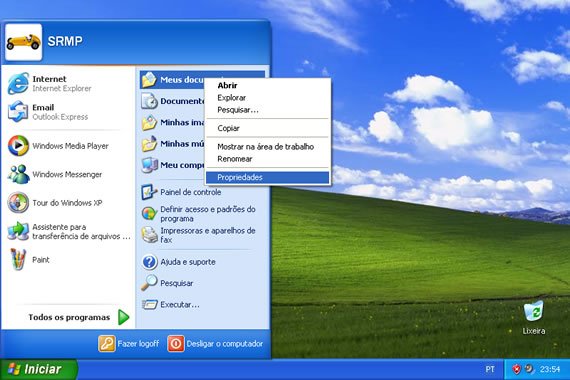Click the Desligar power icon
This screenshot has height=380, width=570.
(x=176, y=344)
